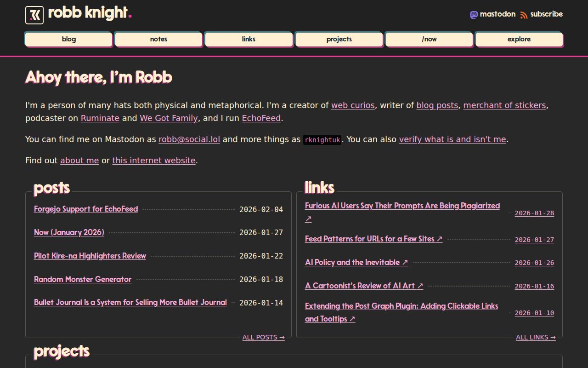
Task: Open the projects navigation item
Action: coord(339,39)
